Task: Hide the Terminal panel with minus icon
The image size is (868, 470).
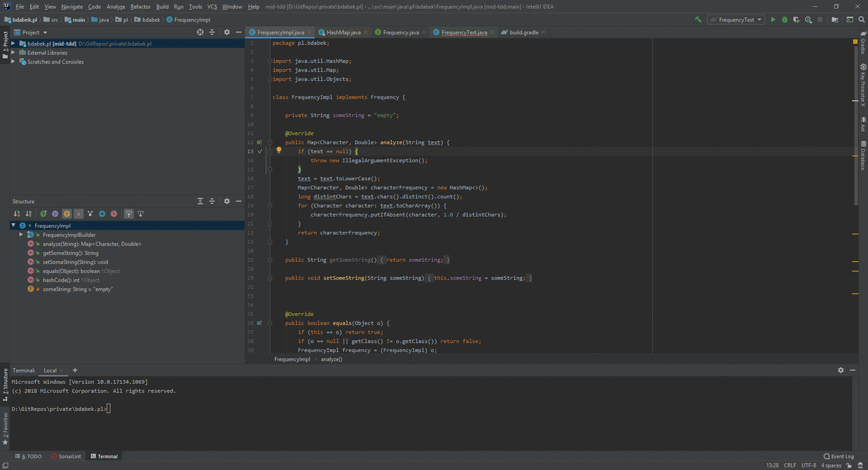Action: coord(853,370)
